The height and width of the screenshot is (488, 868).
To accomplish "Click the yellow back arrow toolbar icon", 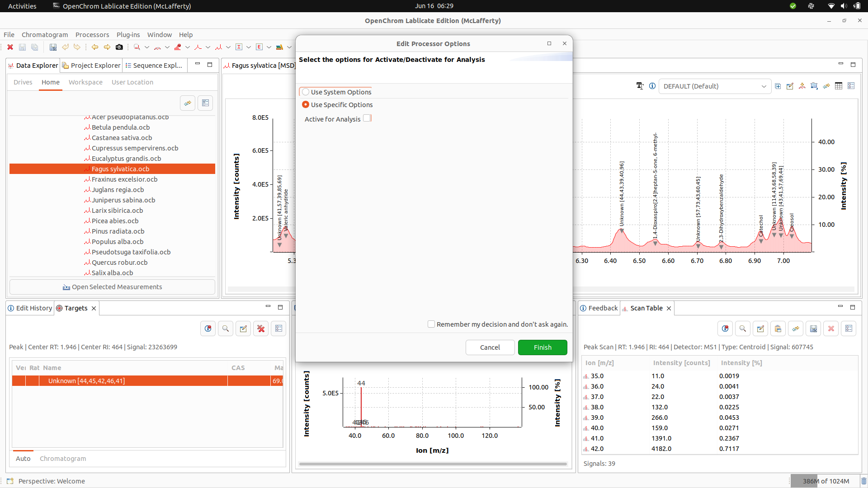I will click(x=95, y=47).
